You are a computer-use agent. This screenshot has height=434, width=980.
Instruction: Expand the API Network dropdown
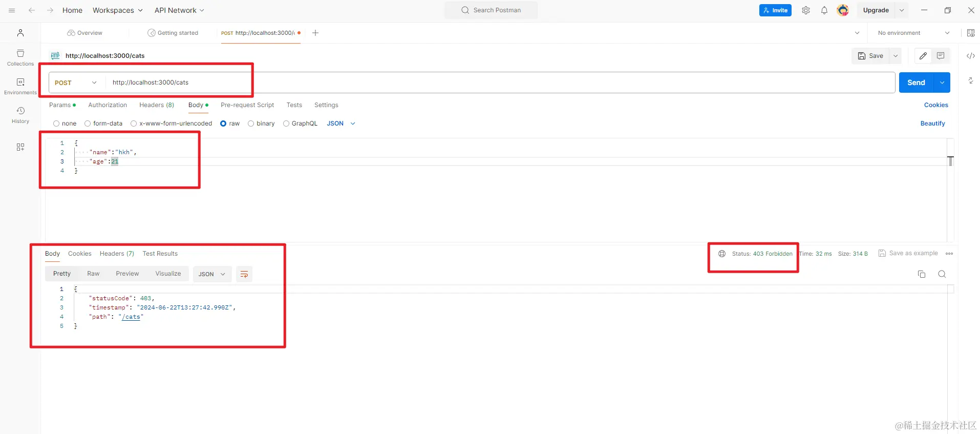pos(179,10)
